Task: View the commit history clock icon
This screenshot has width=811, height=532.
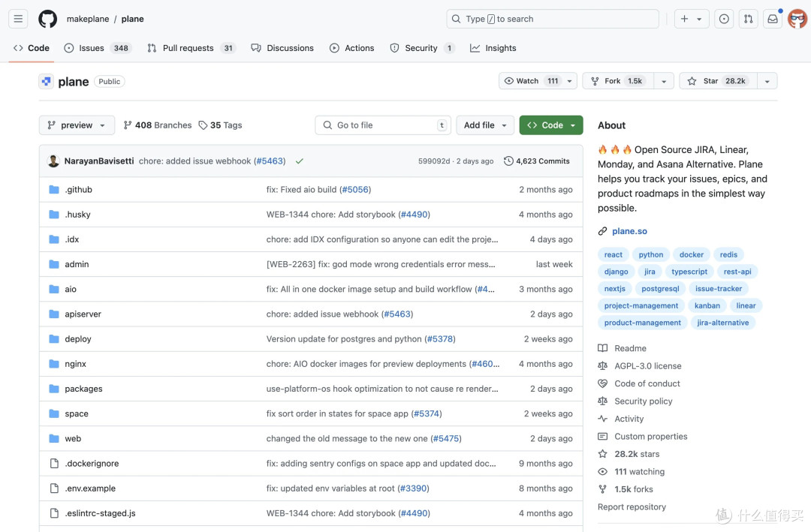Action: point(508,161)
